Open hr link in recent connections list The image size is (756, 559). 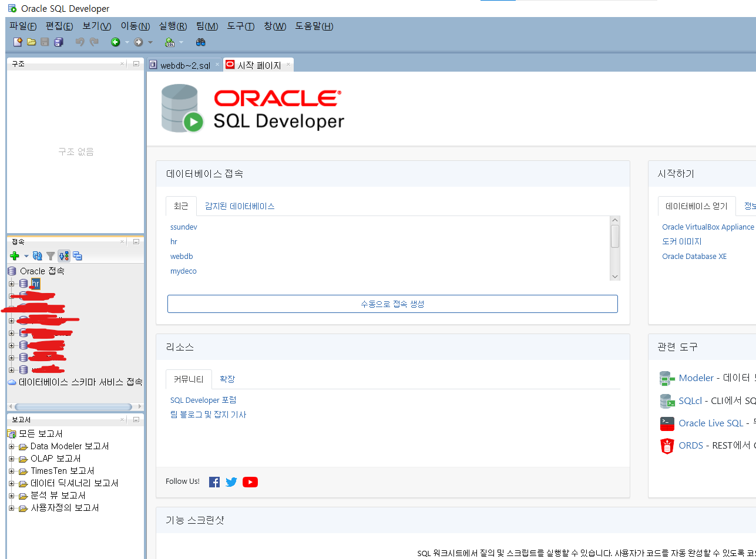174,241
